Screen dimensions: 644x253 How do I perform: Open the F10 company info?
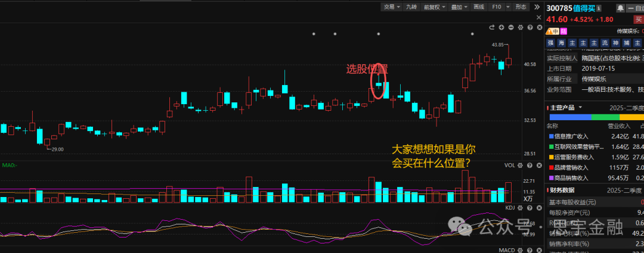tap(497, 7)
